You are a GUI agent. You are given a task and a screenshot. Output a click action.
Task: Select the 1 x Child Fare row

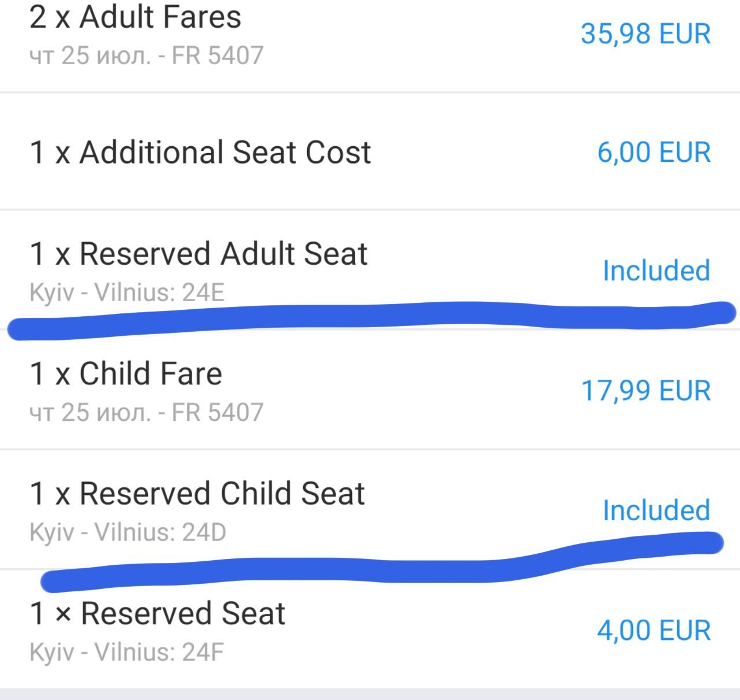pos(370,390)
